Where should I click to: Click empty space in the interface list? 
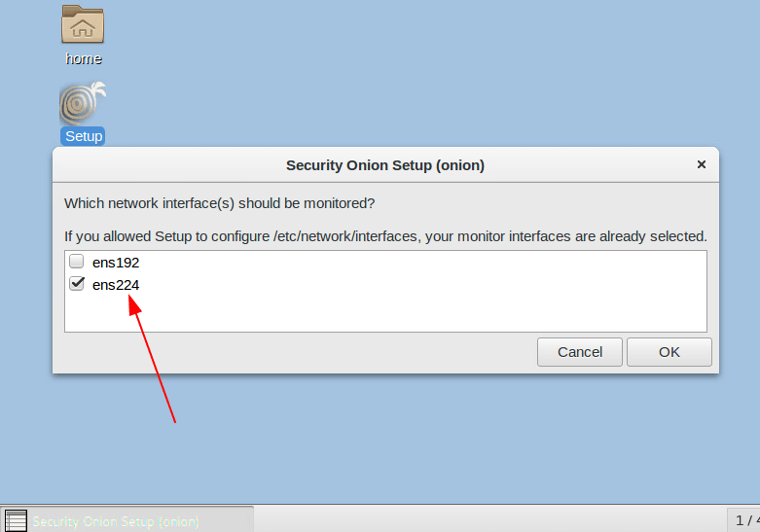pyautogui.click(x=389, y=311)
